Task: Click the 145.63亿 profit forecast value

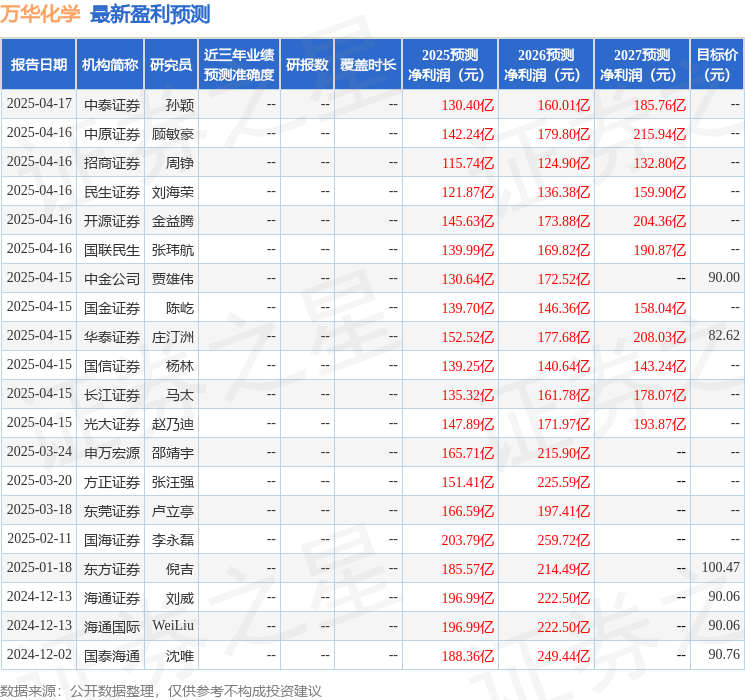Action: click(468, 221)
